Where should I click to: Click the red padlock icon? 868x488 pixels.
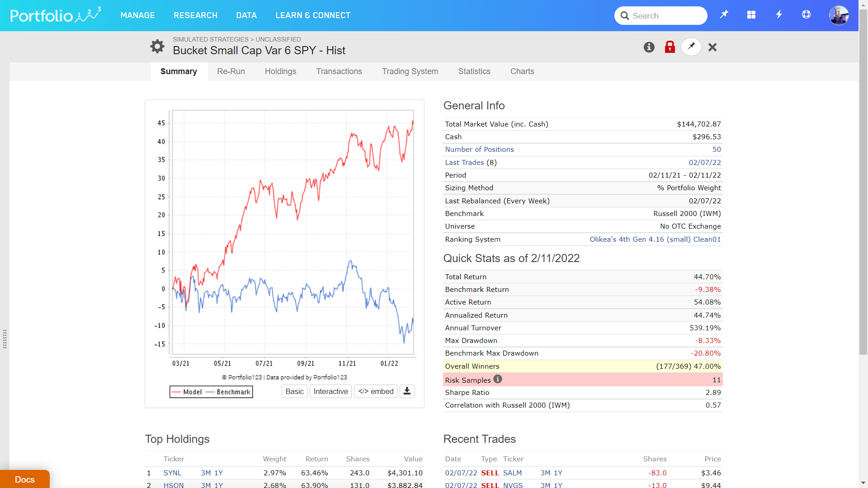click(x=670, y=47)
